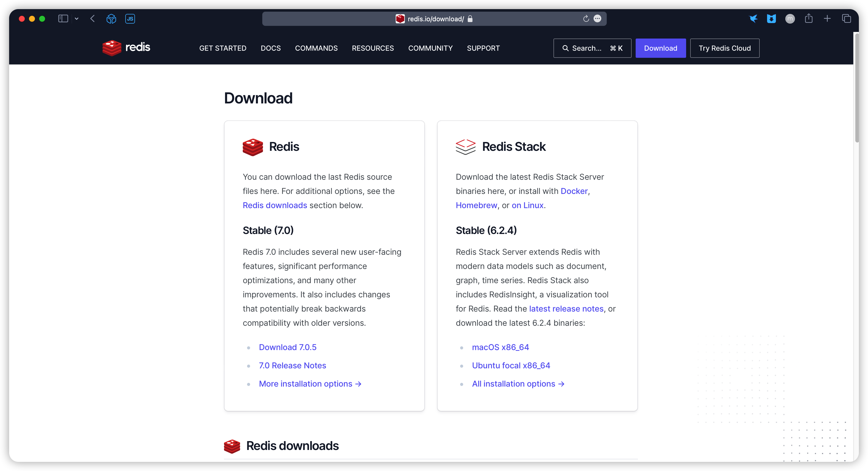Open the tab group dropdown chevron
Screen dimensions: 868x471
(x=77, y=19)
